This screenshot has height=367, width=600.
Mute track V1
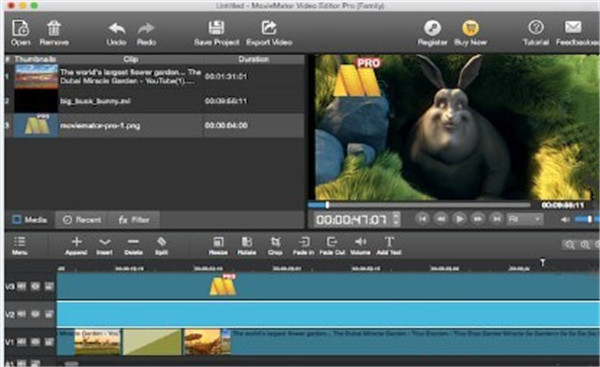click(x=21, y=342)
